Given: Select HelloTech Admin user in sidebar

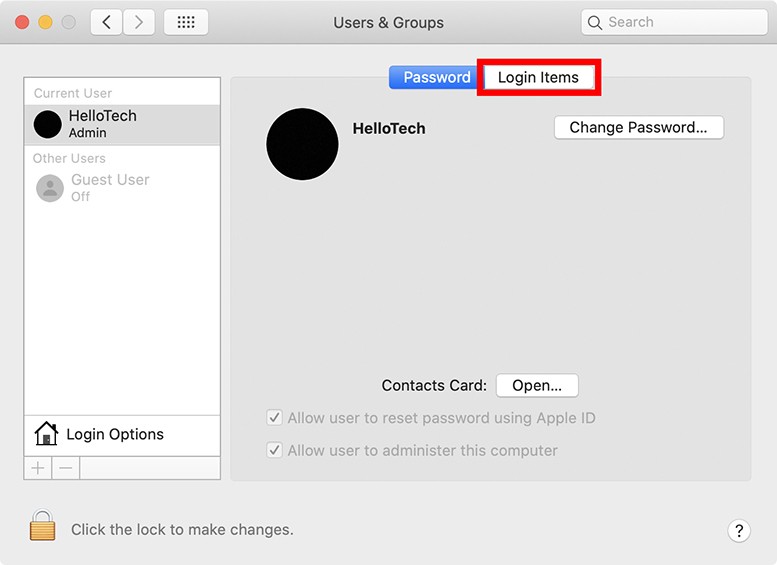Looking at the screenshot, I should tap(122, 124).
